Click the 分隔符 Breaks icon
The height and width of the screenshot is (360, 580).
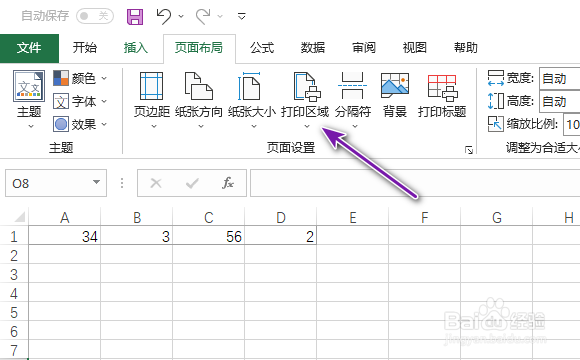pyautogui.click(x=353, y=86)
